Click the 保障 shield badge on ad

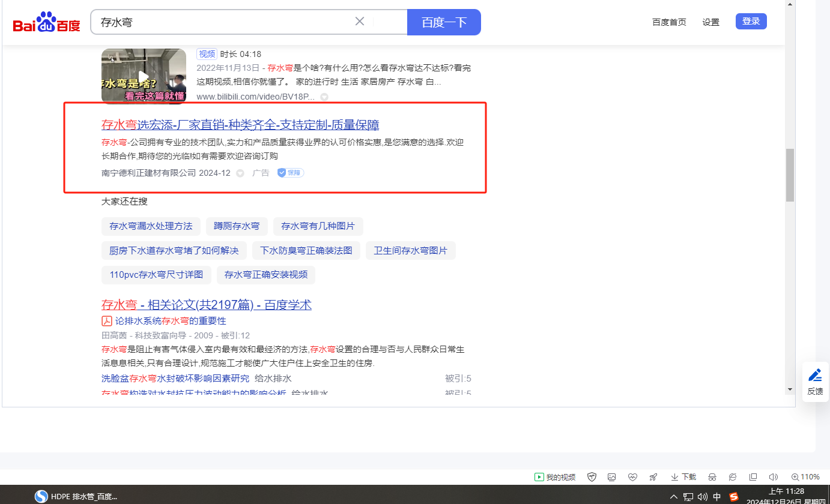(291, 173)
